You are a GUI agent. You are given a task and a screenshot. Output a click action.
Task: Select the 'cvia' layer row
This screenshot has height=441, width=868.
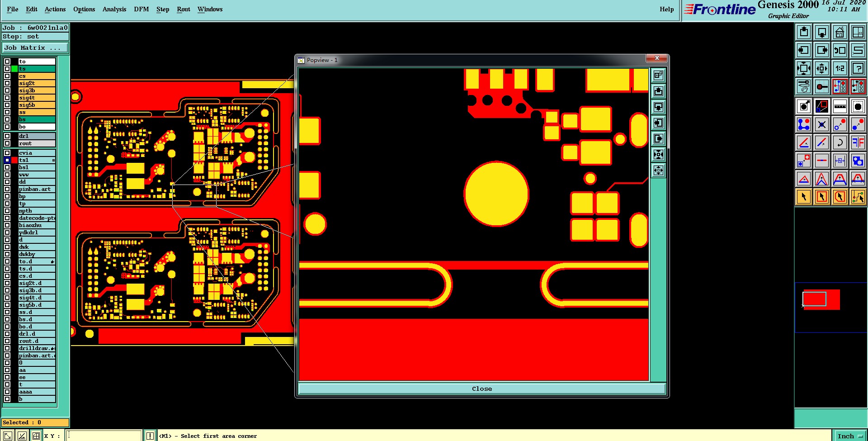tap(37, 153)
